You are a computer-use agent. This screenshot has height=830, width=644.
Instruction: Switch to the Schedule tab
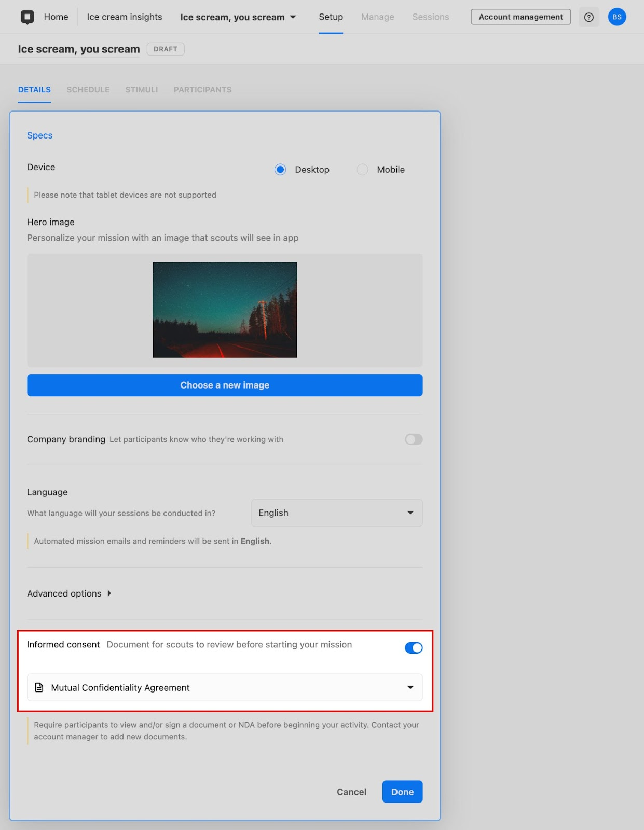[x=88, y=90]
